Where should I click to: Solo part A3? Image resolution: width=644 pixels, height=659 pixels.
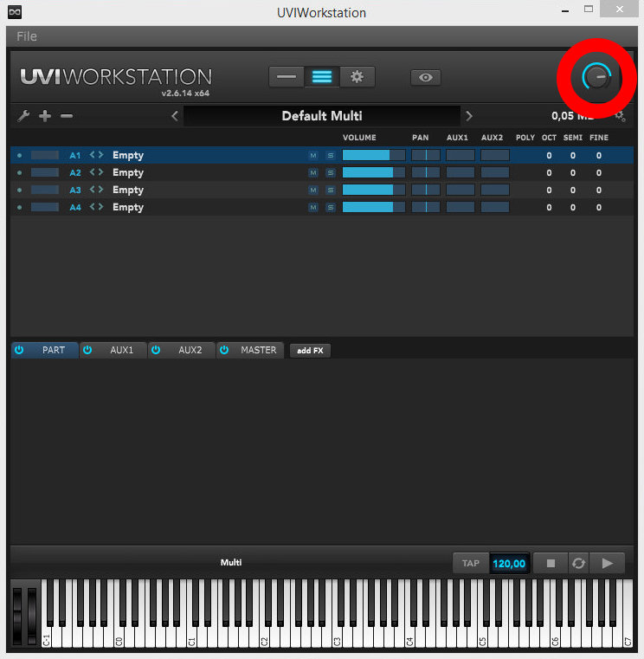coord(331,190)
